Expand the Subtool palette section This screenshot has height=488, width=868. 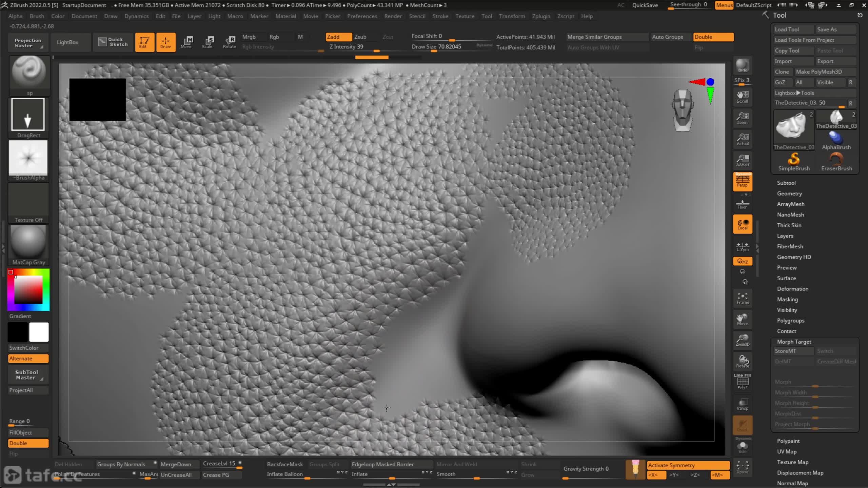click(x=786, y=183)
